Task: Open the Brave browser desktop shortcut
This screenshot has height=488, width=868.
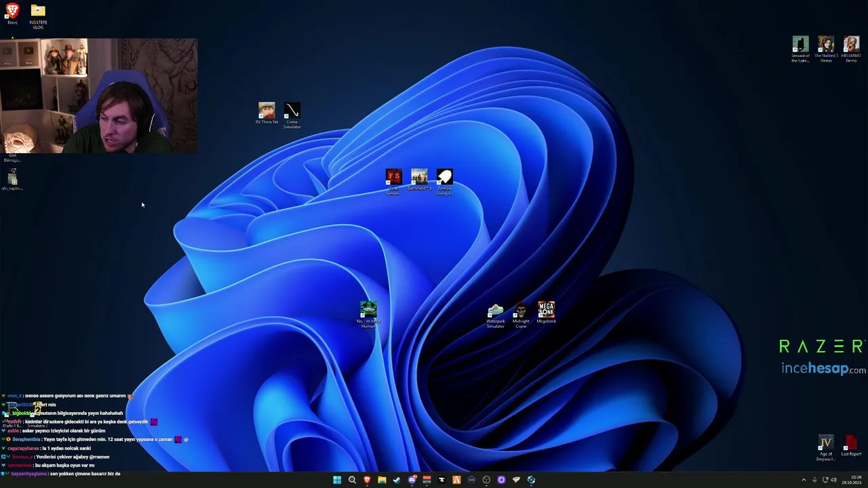Action: [x=12, y=14]
